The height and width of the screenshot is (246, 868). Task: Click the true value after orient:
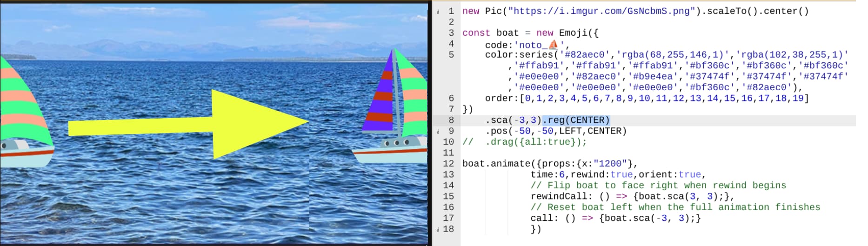click(x=689, y=174)
